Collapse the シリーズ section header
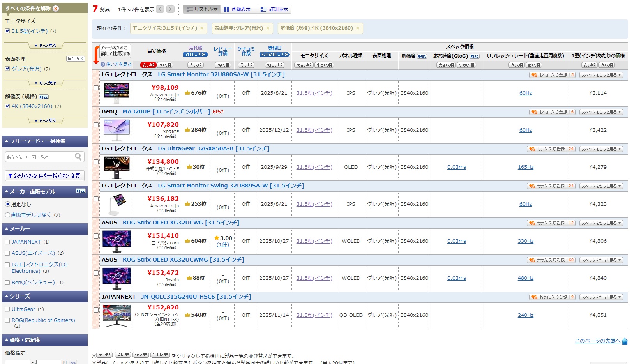Screen dimensions: 632x364 (x=44, y=296)
